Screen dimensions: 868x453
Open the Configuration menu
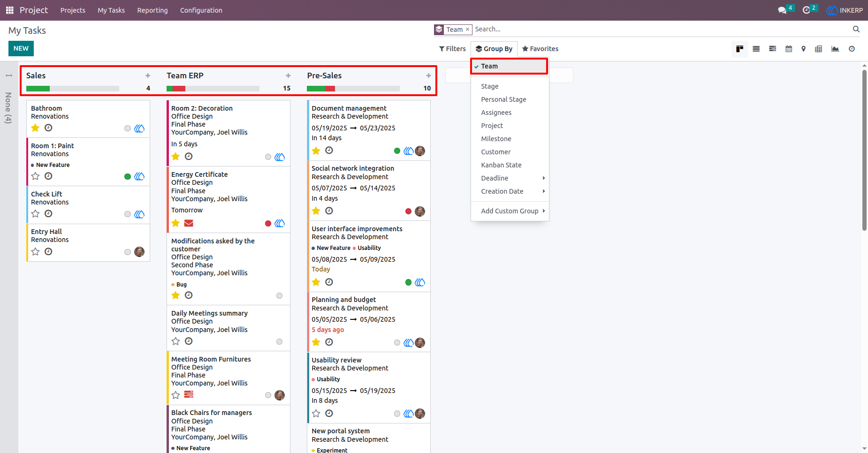pos(201,10)
